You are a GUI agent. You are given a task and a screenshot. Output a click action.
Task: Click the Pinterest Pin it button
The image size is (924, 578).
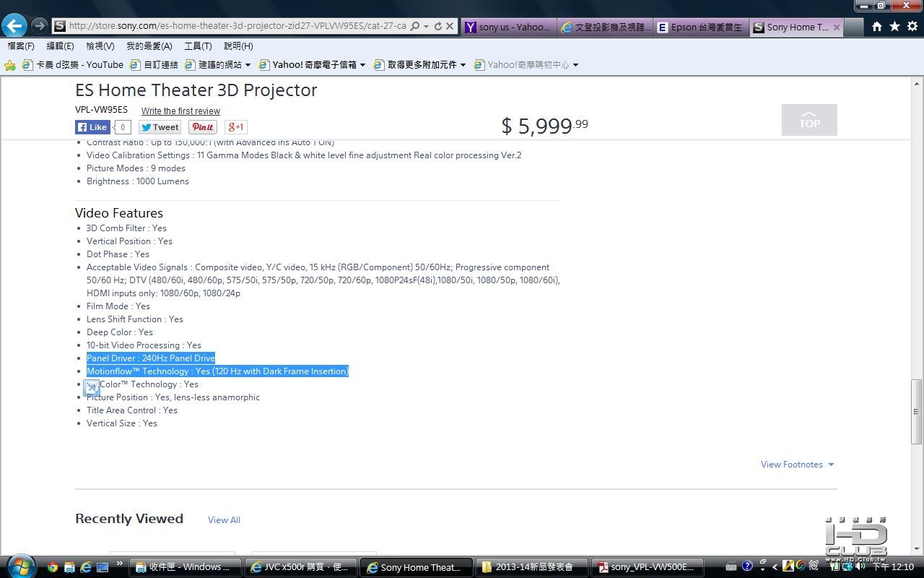coord(203,127)
